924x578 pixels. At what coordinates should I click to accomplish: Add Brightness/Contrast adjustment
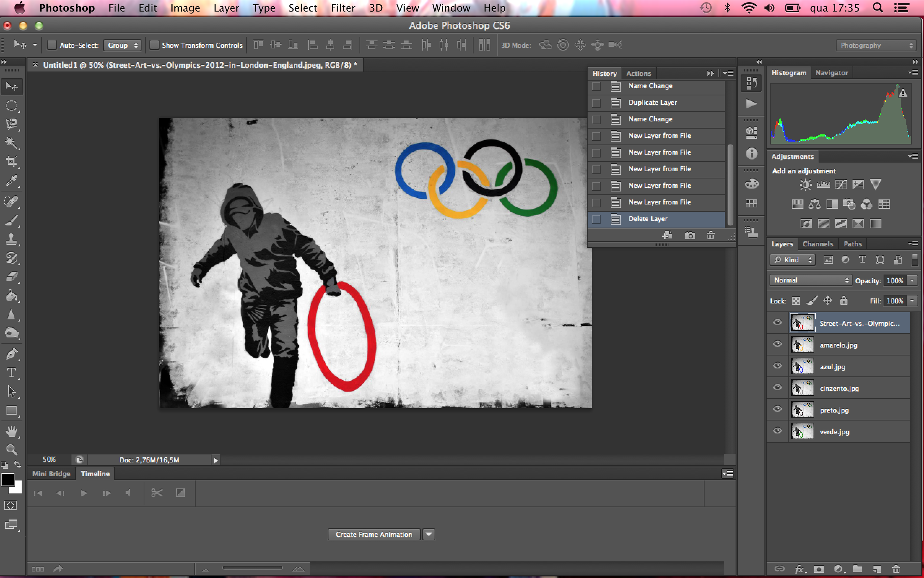[x=806, y=185]
